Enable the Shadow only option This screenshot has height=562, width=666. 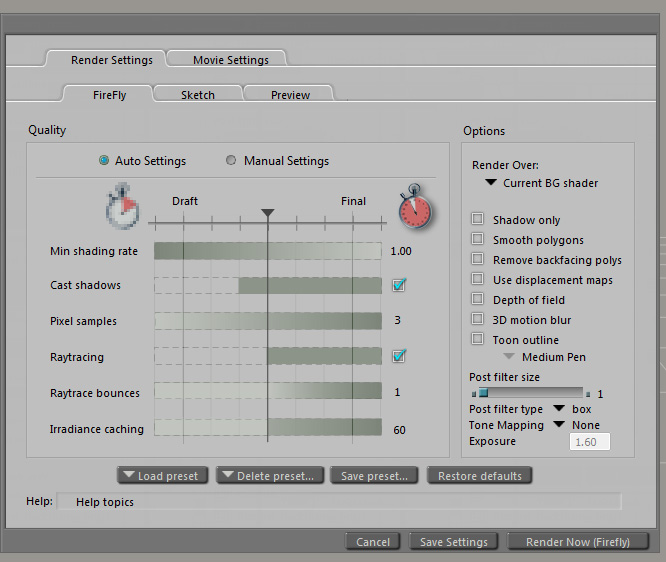[x=478, y=220]
